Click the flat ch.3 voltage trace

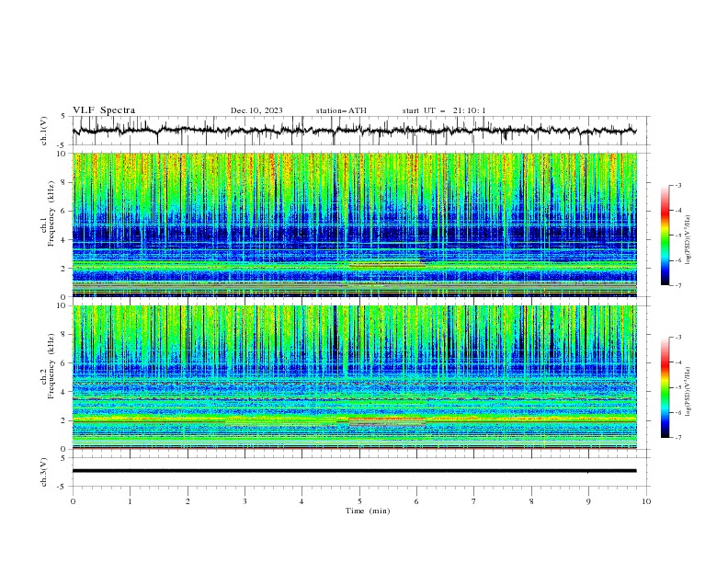pos(354,471)
